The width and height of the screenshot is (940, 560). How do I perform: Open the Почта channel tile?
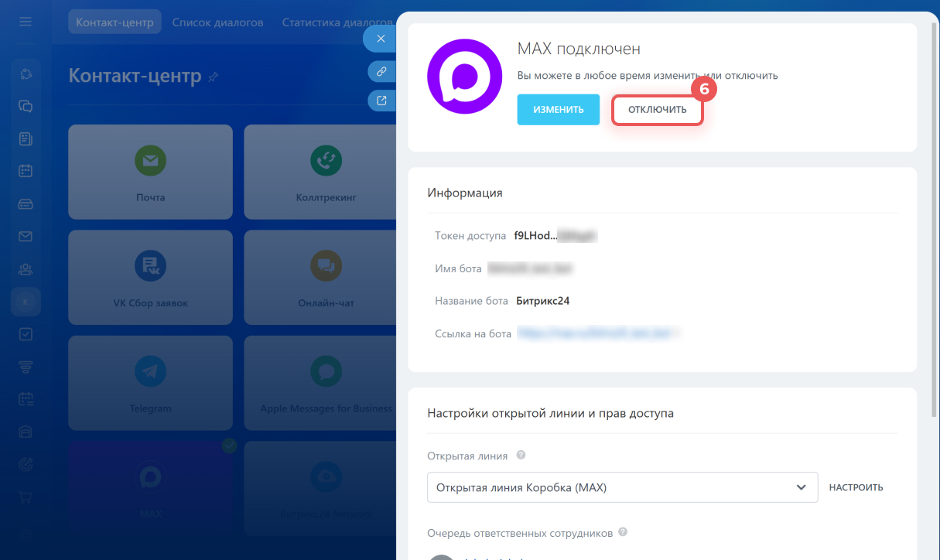point(150,172)
